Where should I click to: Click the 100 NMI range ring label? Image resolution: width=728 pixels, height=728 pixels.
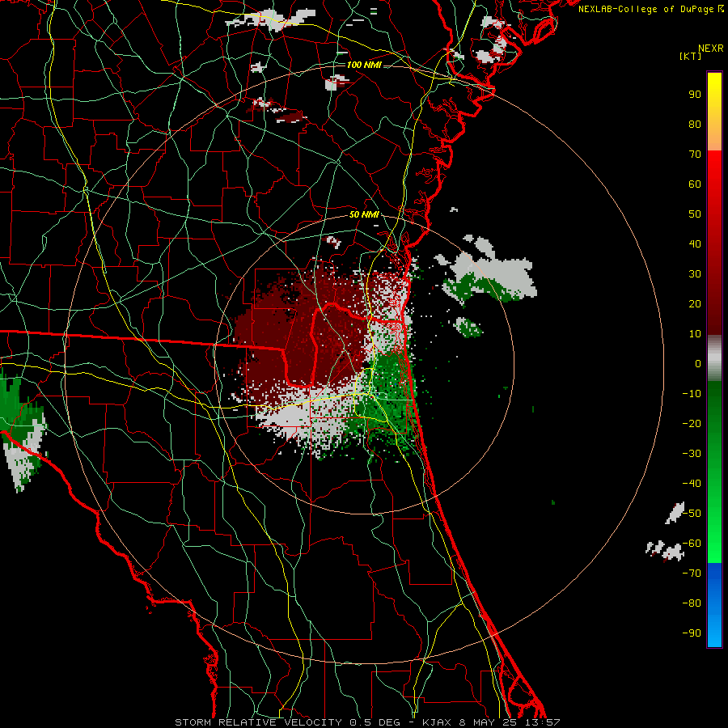click(x=364, y=65)
